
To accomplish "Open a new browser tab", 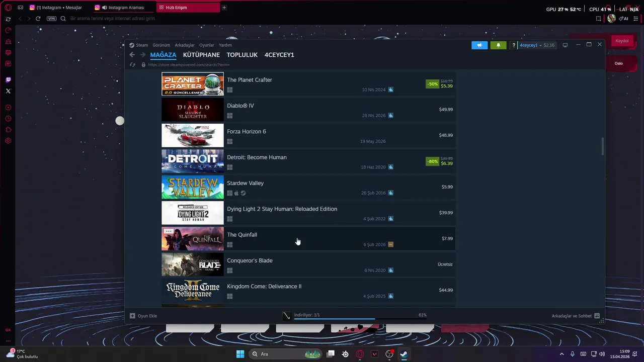I will (224, 8).
